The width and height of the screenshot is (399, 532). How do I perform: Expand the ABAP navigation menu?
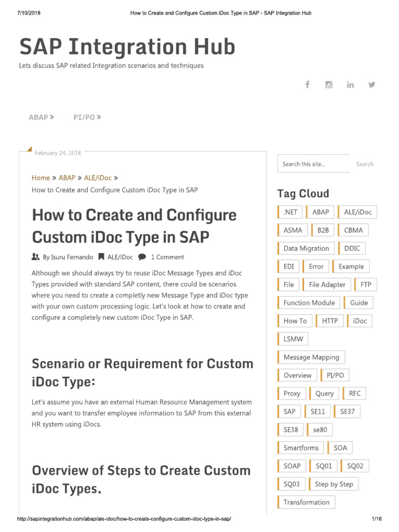[41, 117]
